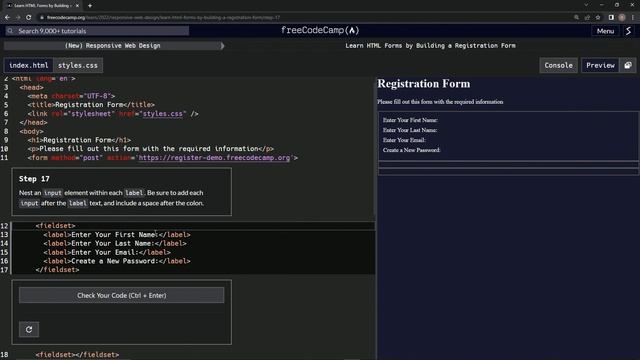Open the browser side panel icon
Viewport: 640px width, 360px height.
[x=611, y=18]
